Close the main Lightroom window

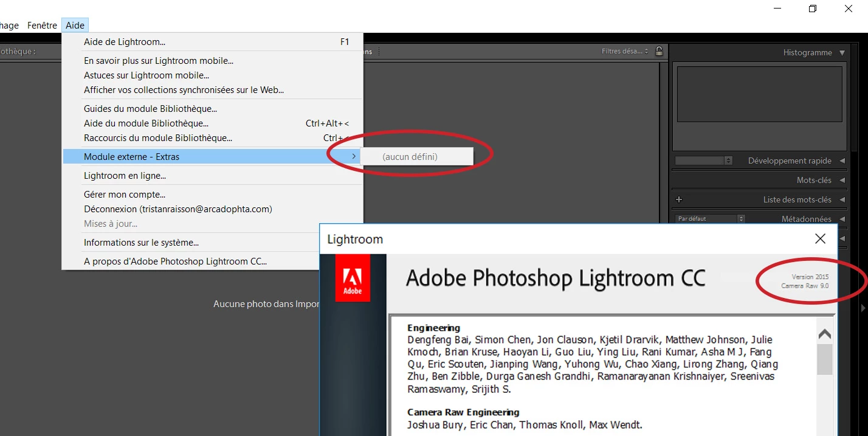[849, 9]
